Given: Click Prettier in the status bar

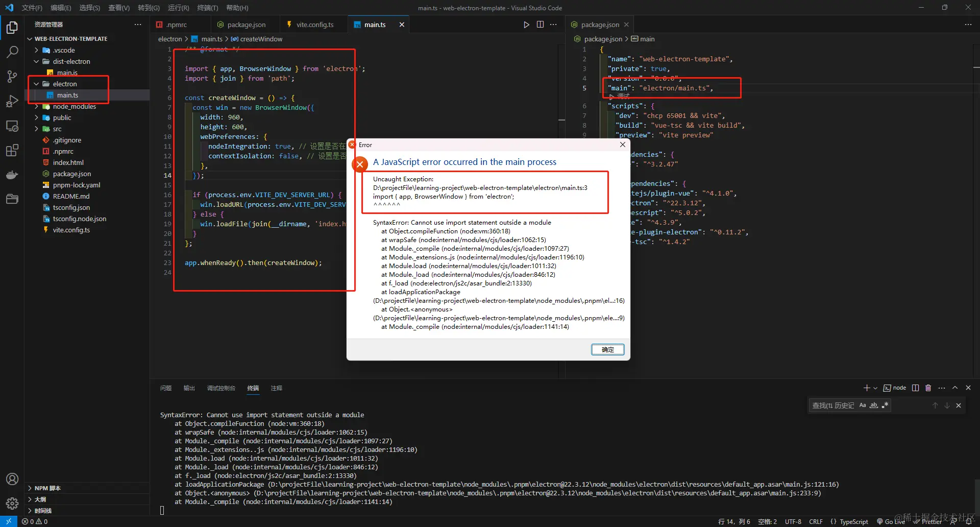Looking at the screenshot, I should point(927,521).
